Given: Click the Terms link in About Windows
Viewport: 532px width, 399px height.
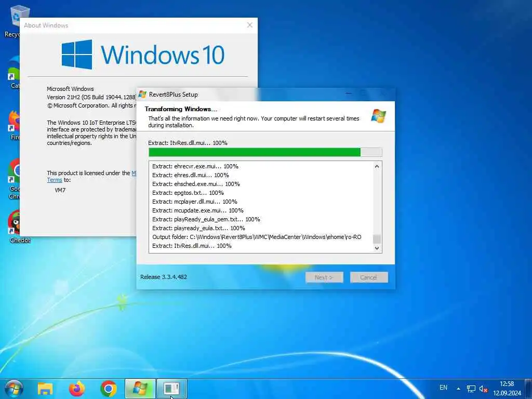Looking at the screenshot, I should pos(54,180).
